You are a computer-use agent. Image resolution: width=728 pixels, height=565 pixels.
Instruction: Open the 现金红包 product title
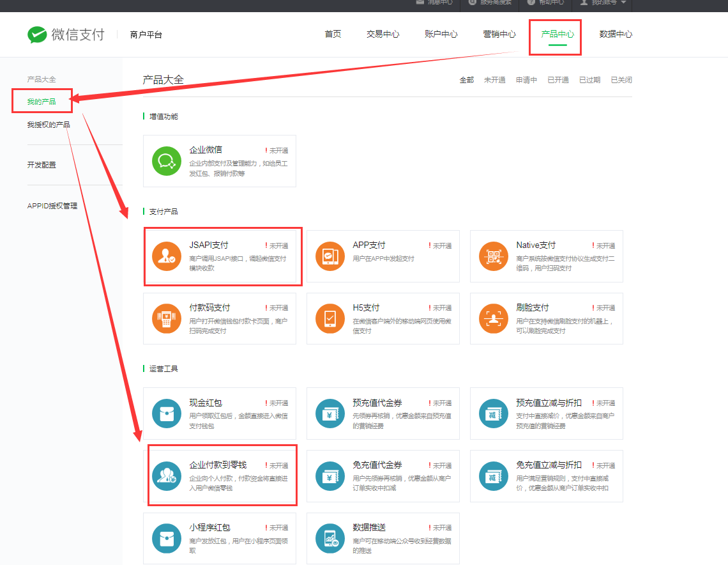coord(206,403)
